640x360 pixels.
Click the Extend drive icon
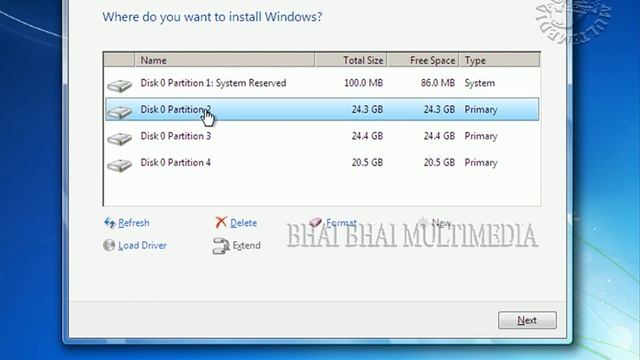221,246
